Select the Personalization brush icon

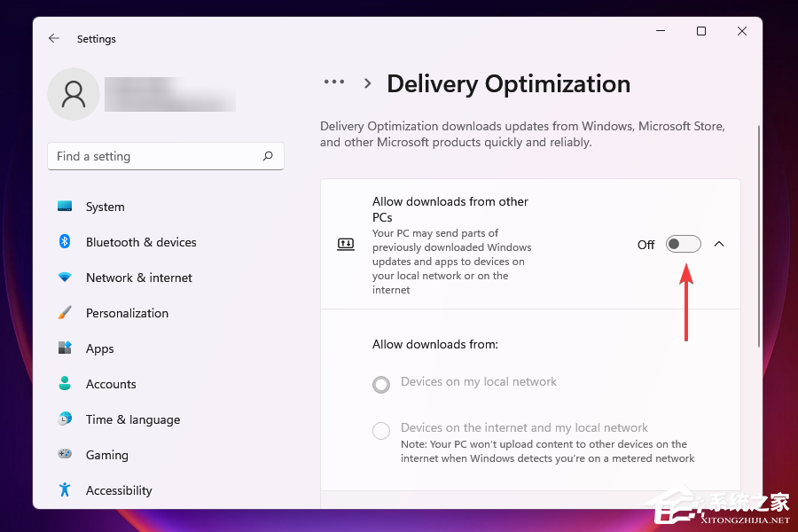pos(65,313)
